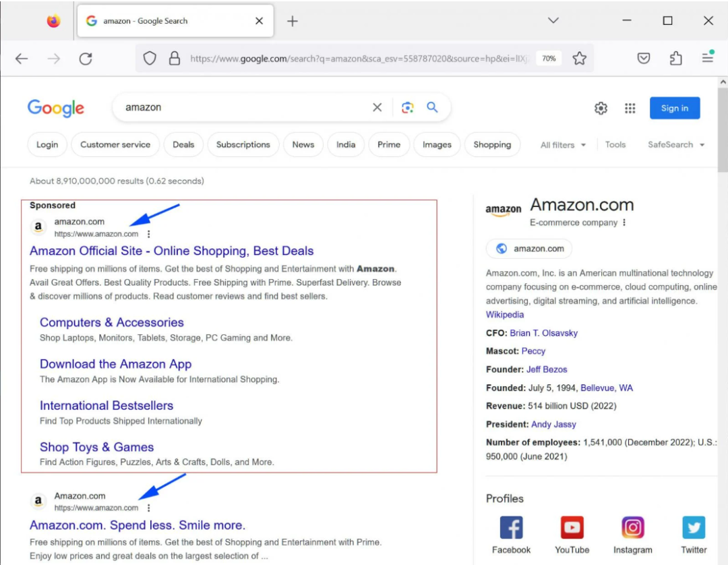Open the Jeff Bezos founder link

tap(547, 369)
